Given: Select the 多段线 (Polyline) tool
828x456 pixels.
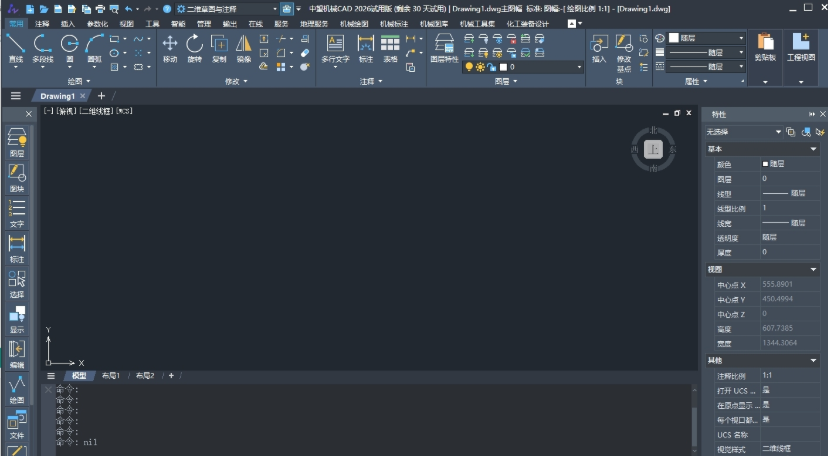Looking at the screenshot, I should 42,47.
